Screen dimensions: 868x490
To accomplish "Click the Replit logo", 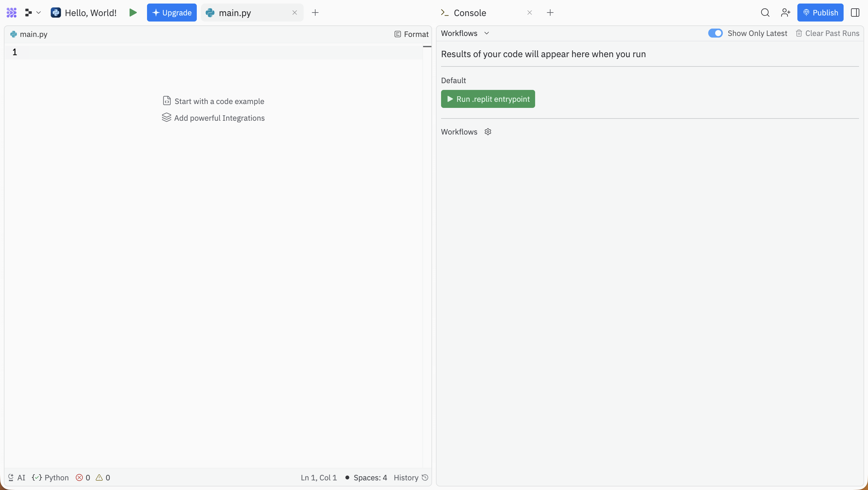I will [12, 13].
